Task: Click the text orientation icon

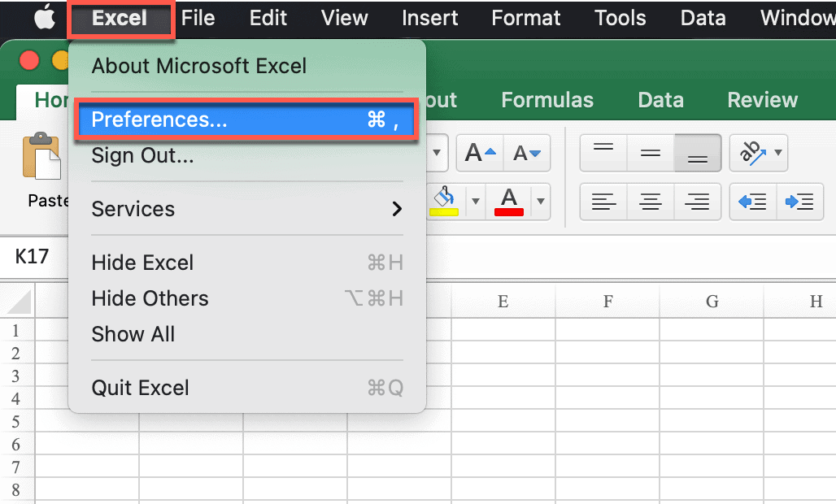Action: [x=752, y=153]
